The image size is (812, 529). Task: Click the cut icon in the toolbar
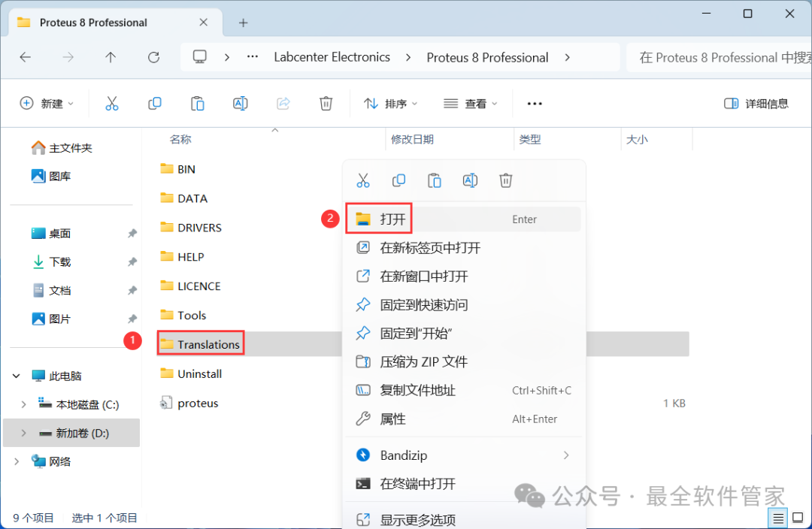(x=112, y=104)
